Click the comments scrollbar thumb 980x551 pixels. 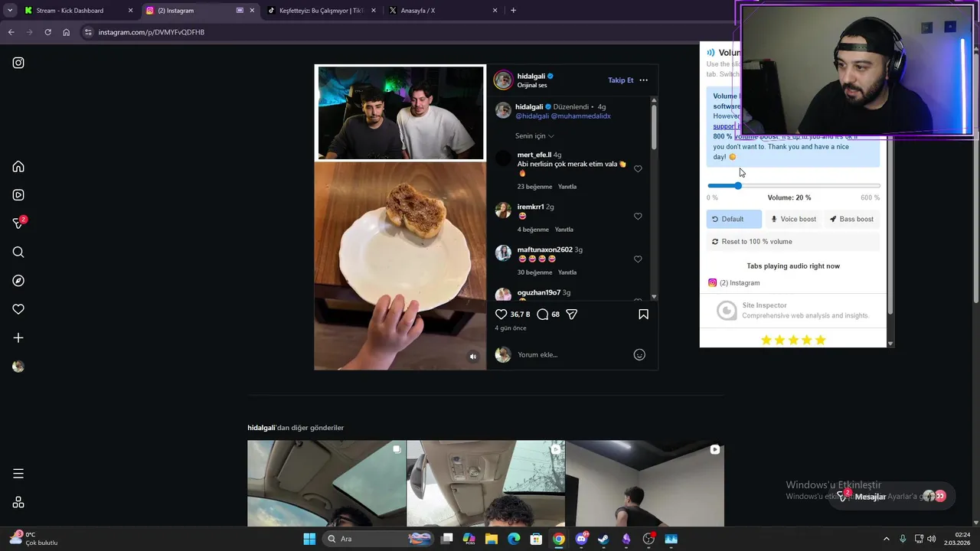[654, 126]
